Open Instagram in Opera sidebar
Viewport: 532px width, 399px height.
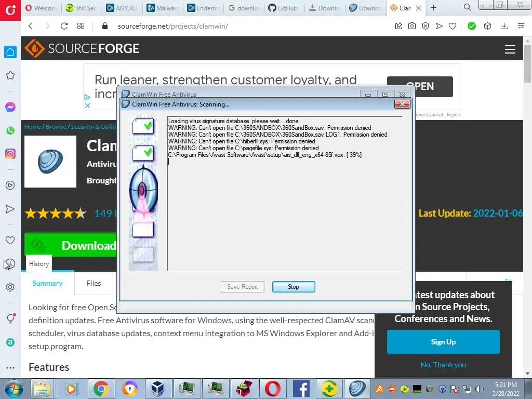[10, 154]
